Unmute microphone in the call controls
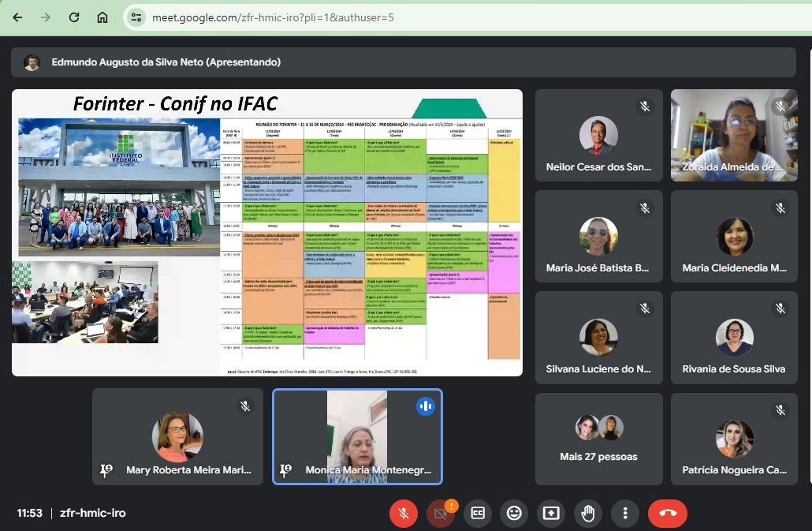This screenshot has height=531, width=812. click(x=403, y=513)
